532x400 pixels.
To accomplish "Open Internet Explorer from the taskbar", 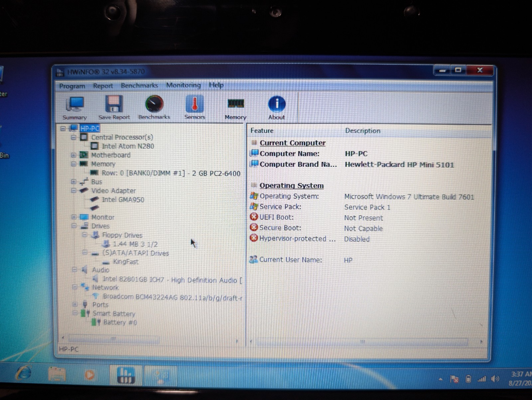I will pos(24,374).
